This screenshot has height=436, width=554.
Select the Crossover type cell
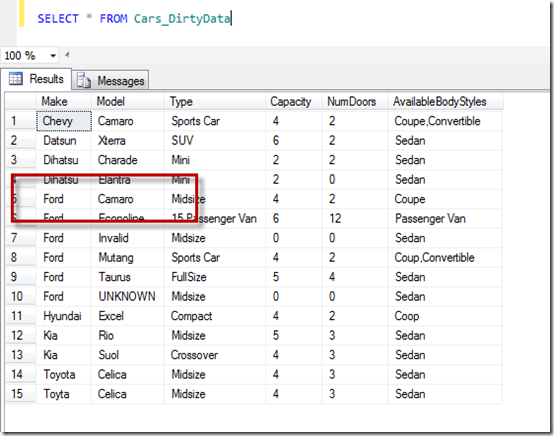tap(215, 355)
